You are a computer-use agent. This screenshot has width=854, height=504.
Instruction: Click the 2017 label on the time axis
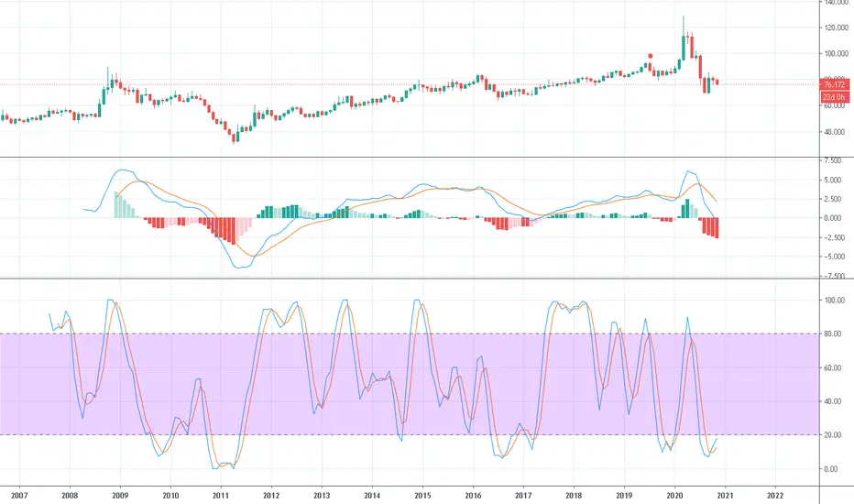(523, 495)
